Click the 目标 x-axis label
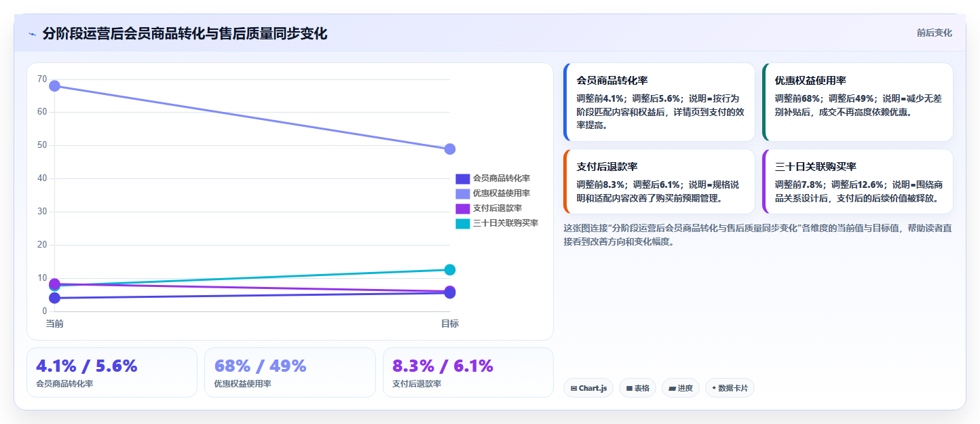This screenshot has height=424, width=980. tap(449, 324)
